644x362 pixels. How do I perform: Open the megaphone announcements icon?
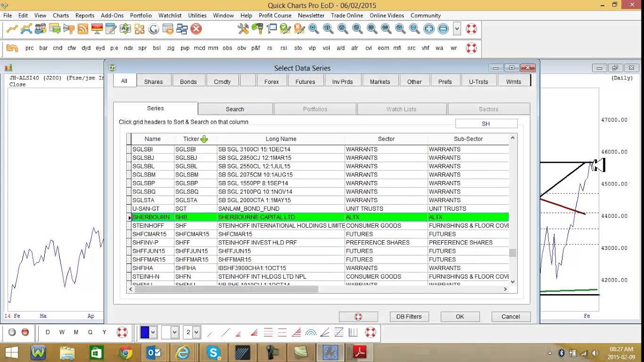69,29
